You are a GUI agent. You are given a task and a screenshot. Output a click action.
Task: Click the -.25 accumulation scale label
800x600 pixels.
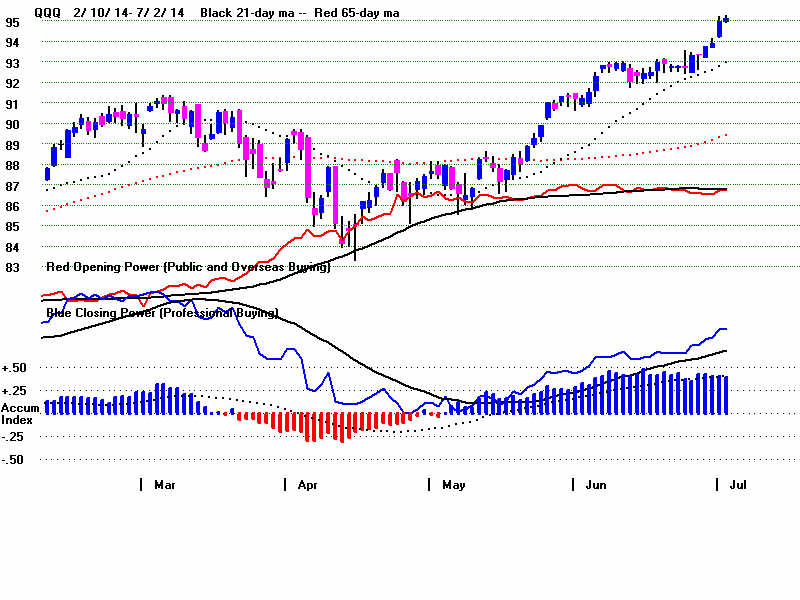[x=14, y=437]
